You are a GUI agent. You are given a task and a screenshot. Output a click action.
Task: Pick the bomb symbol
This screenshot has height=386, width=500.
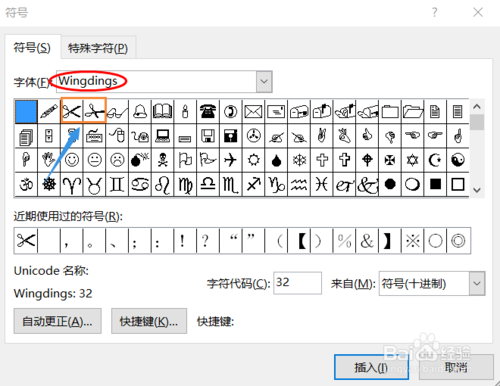pos(140,160)
